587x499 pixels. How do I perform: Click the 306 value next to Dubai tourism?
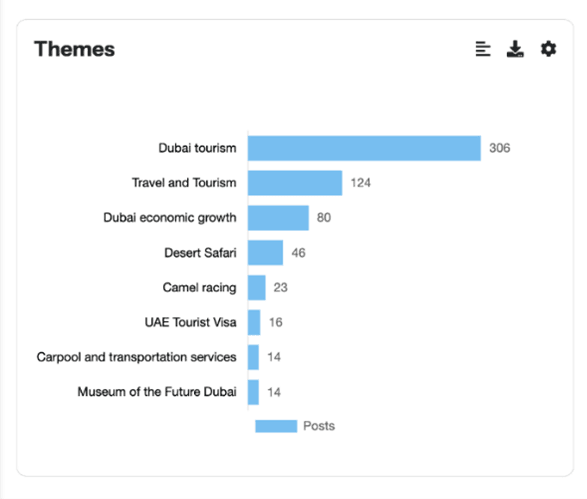[500, 148]
